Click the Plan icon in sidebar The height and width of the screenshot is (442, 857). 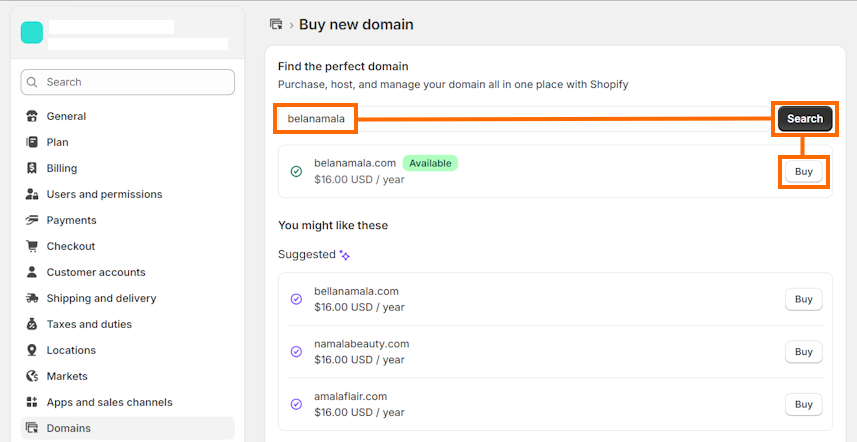(x=32, y=142)
